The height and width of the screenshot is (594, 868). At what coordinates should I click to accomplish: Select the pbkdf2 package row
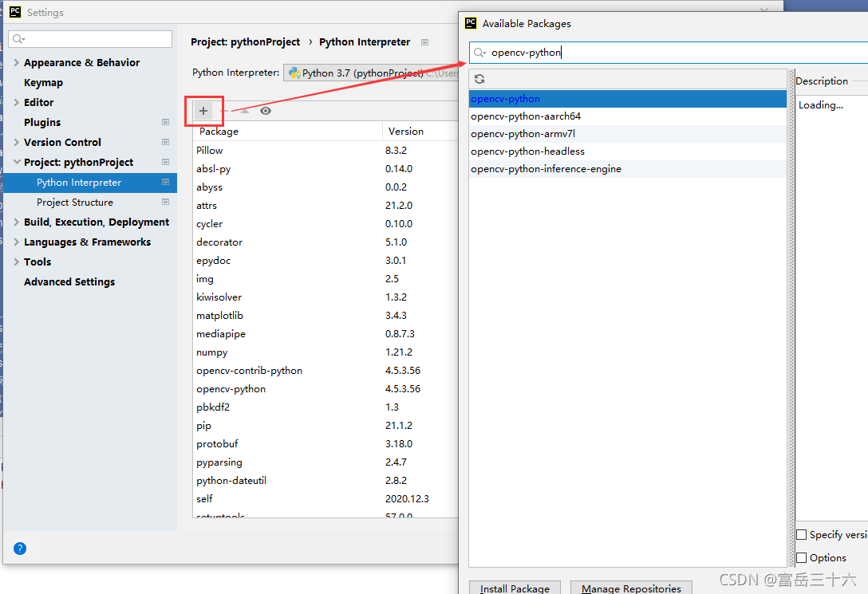[325, 407]
